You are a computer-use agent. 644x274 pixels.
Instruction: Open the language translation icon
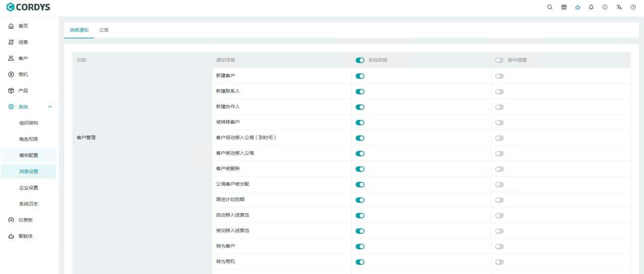619,7
